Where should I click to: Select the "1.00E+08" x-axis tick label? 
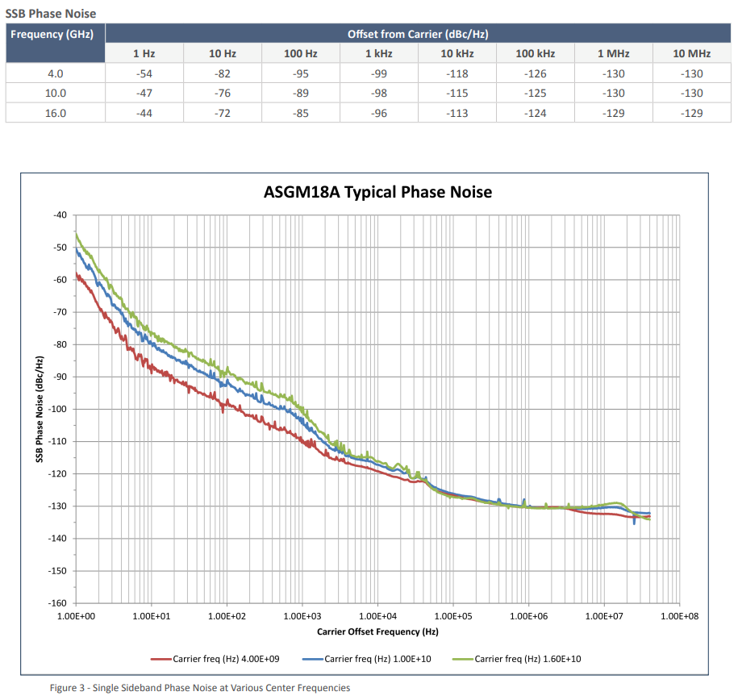(x=680, y=616)
